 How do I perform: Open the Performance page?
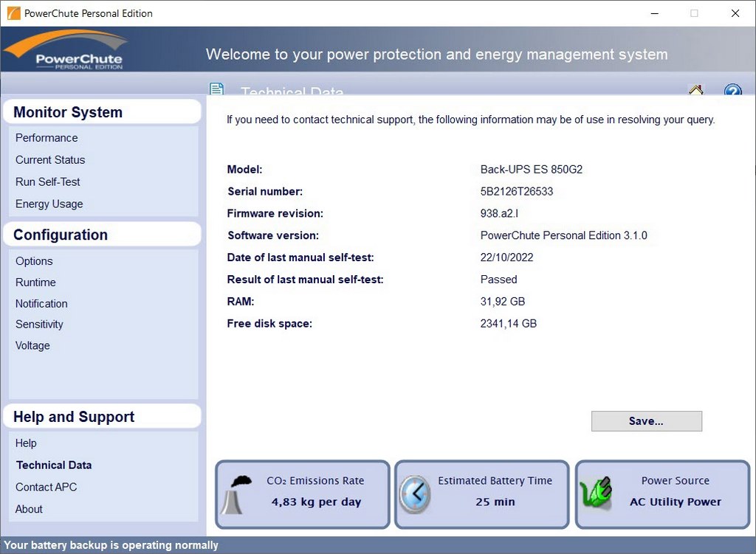[x=47, y=138]
